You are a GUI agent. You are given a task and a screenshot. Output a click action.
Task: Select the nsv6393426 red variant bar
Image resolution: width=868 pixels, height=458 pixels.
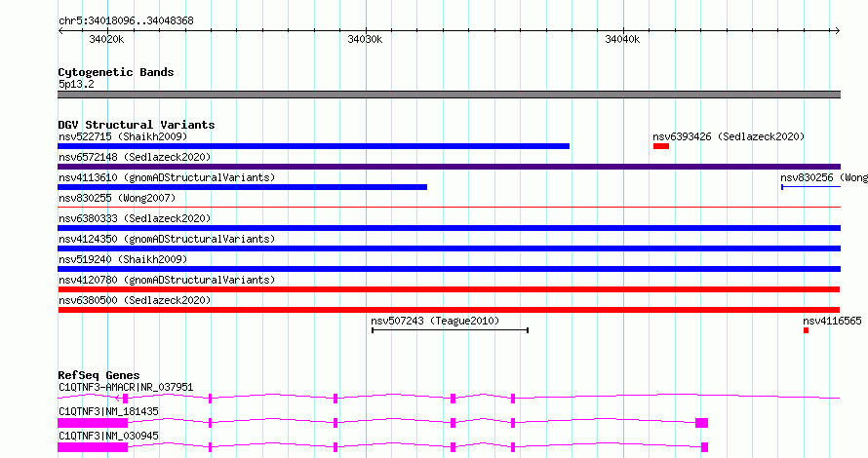tap(661, 146)
